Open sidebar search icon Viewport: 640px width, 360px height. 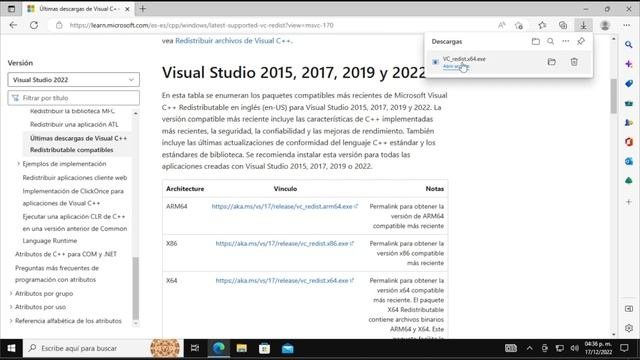pyautogui.click(x=629, y=44)
